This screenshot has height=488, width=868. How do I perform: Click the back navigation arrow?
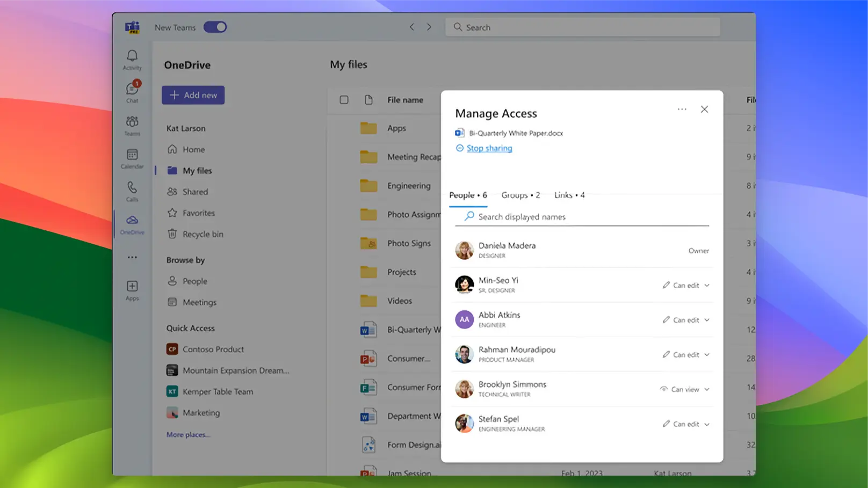pyautogui.click(x=411, y=27)
